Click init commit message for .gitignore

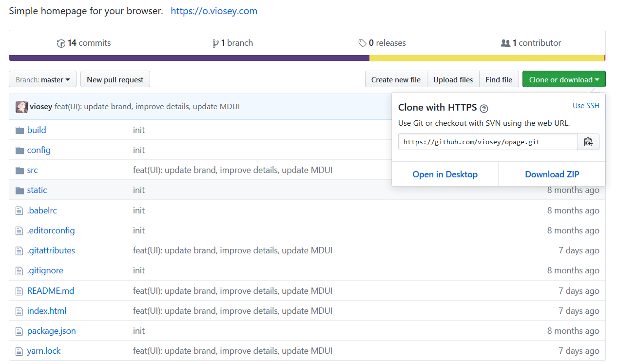point(139,270)
